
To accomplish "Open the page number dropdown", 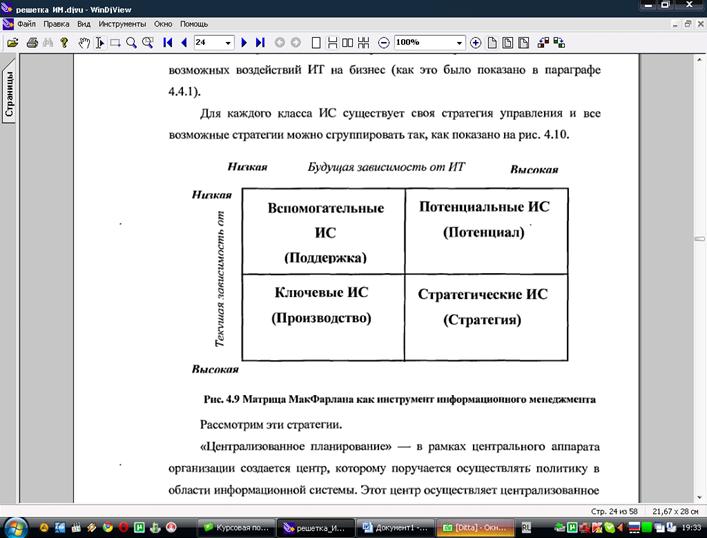I will 229,43.
